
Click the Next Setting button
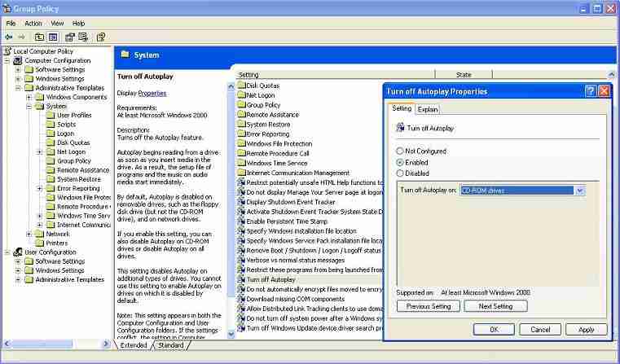[495, 306]
